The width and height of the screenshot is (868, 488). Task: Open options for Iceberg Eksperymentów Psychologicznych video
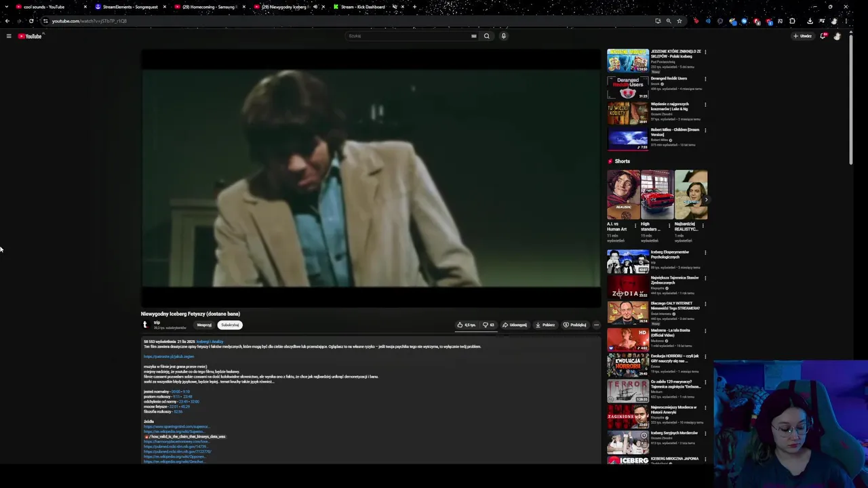click(x=705, y=253)
